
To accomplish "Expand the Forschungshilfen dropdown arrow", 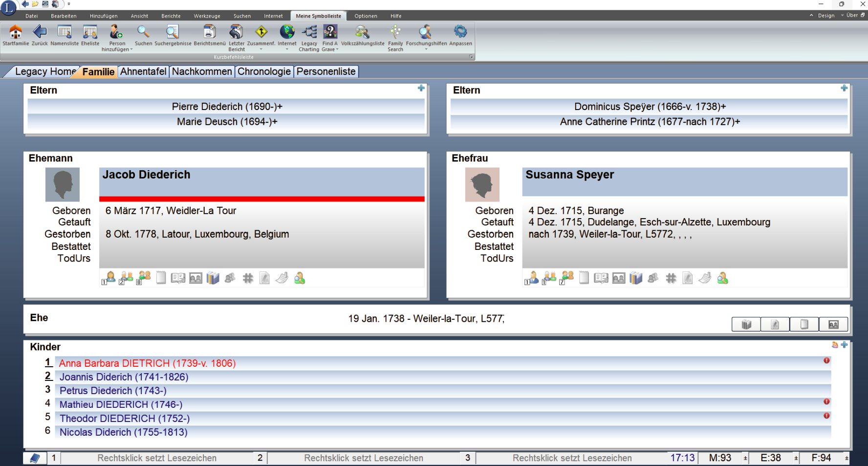I will tap(426, 49).
